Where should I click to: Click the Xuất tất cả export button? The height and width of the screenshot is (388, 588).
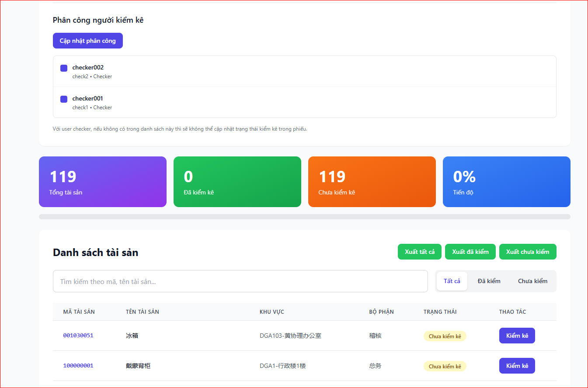coord(419,252)
